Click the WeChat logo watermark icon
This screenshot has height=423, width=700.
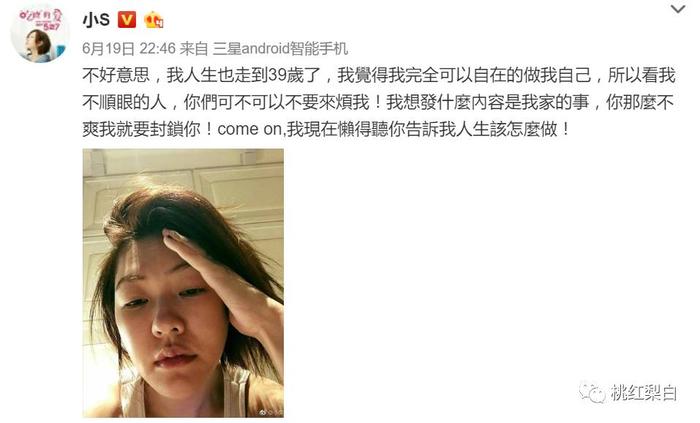592,392
